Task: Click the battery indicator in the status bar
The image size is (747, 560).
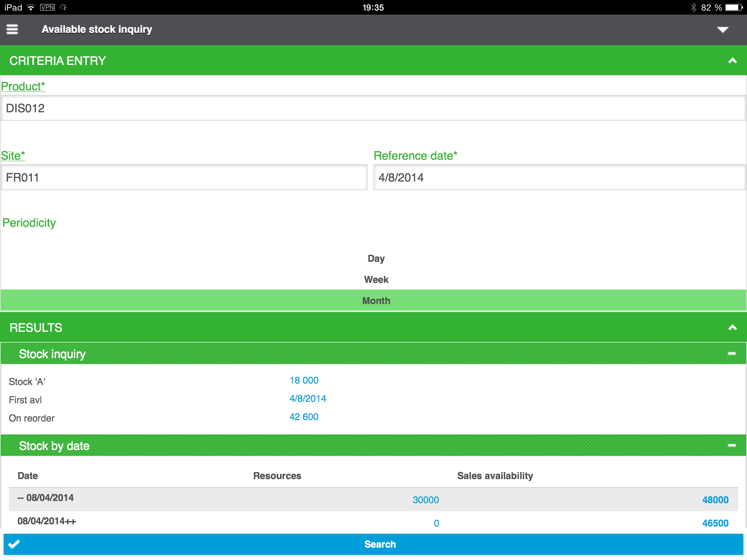Action: click(x=733, y=7)
